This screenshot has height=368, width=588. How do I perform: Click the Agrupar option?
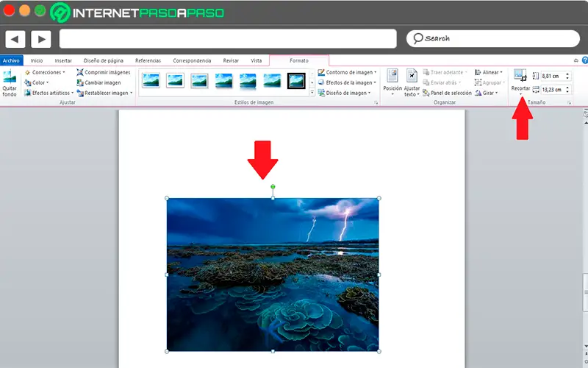pos(490,82)
